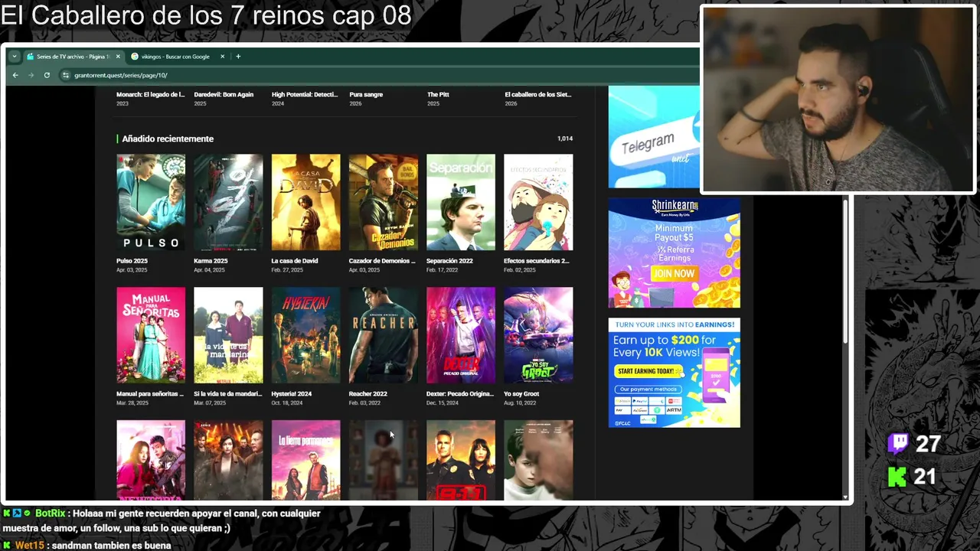This screenshot has height=551, width=980.
Task: Open the 9-1-1 poster in bottom row
Action: point(461,460)
